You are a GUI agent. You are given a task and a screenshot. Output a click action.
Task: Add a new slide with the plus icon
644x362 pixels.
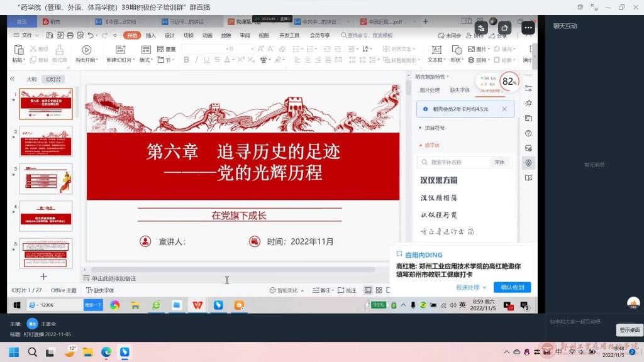43,277
